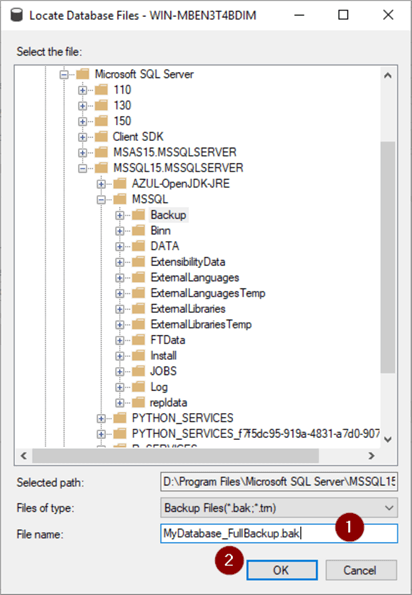Screen dimensions: 412x595
Task: Select the Client SDK folder icon
Action: tap(101, 137)
